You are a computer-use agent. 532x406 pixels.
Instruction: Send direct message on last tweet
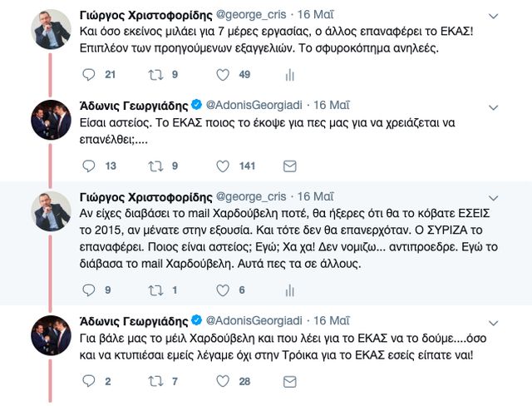(x=289, y=380)
